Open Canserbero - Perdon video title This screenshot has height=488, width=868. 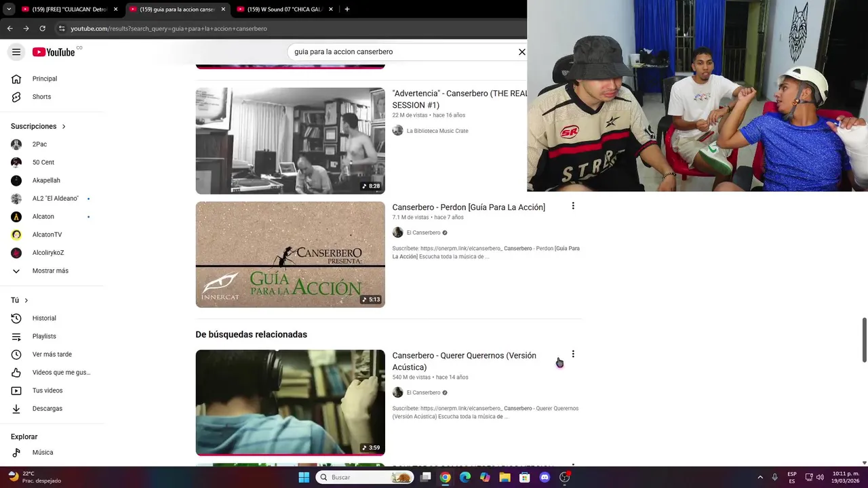pyautogui.click(x=469, y=207)
